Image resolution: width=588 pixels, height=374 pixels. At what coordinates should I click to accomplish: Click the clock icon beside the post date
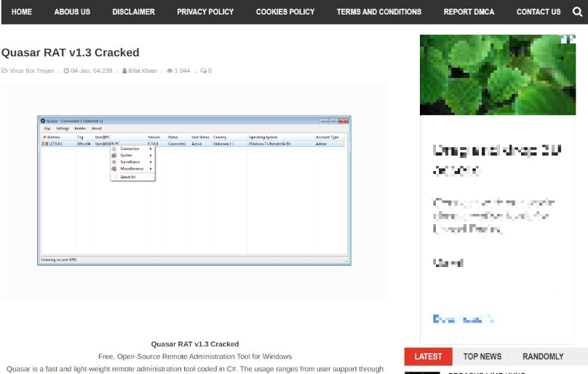66,71
